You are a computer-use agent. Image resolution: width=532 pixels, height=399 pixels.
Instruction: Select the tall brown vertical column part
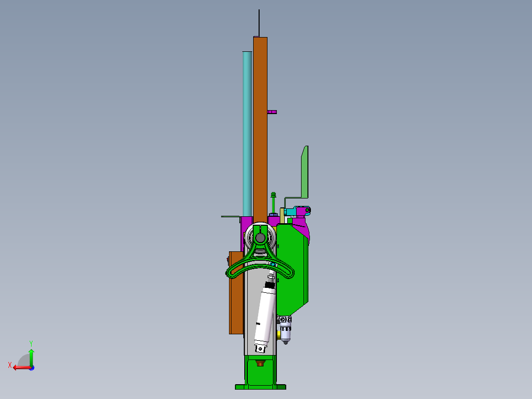[x=260, y=129]
